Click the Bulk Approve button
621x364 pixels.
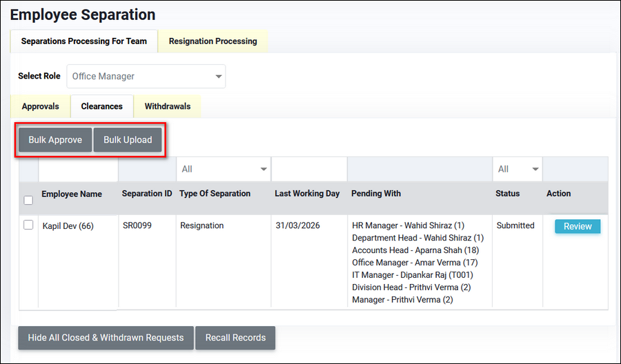(x=55, y=140)
